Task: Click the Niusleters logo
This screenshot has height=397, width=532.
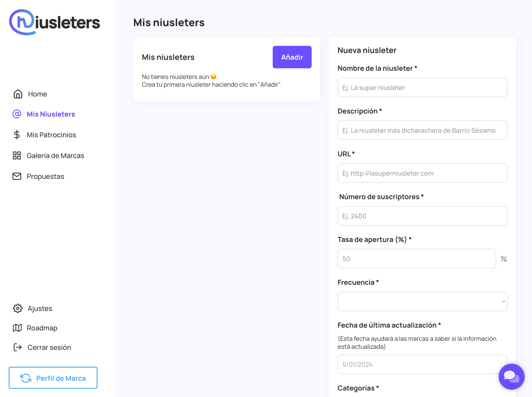Action: pyautogui.click(x=55, y=22)
